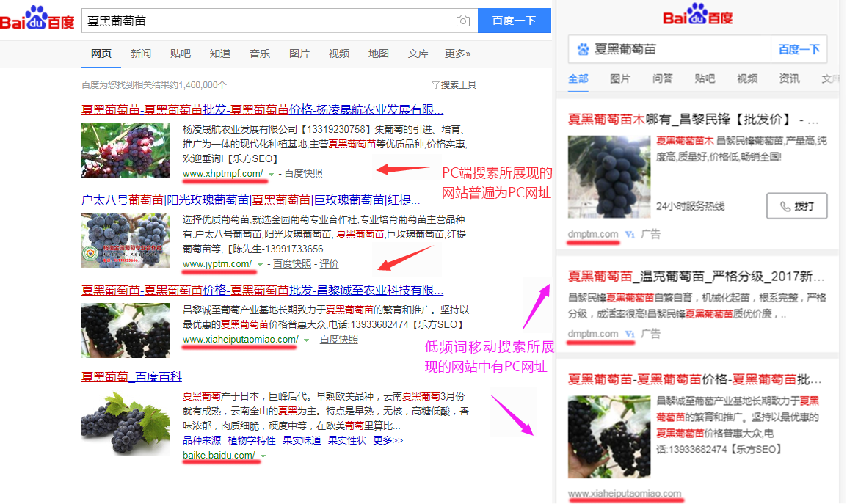Open the 地图 tab
The width and height of the screenshot is (847, 504).
(378, 54)
